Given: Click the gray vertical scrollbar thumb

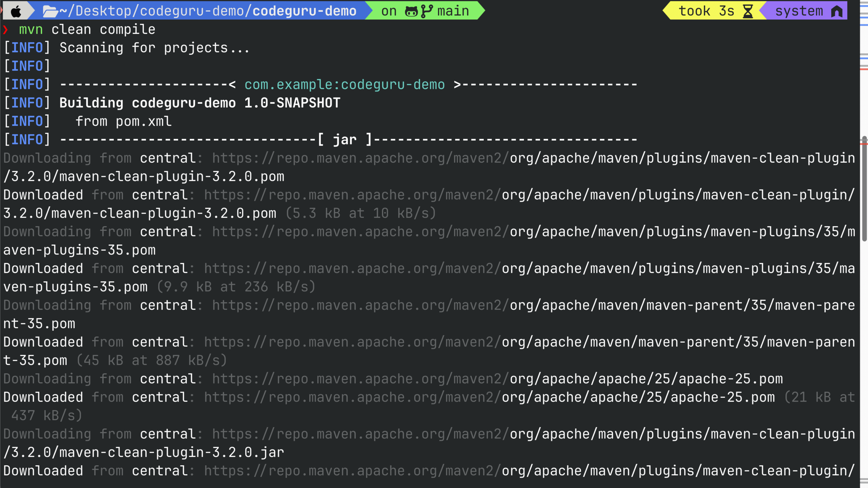Looking at the screenshot, I should 864,188.
